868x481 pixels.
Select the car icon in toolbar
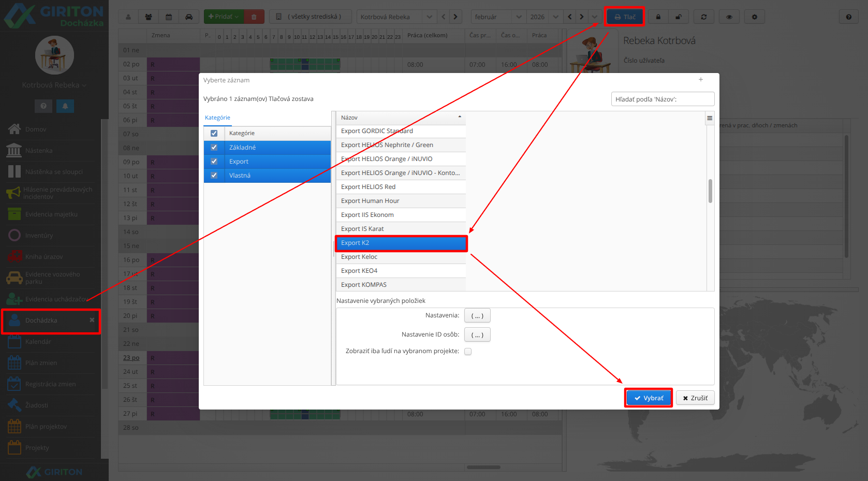pos(189,17)
